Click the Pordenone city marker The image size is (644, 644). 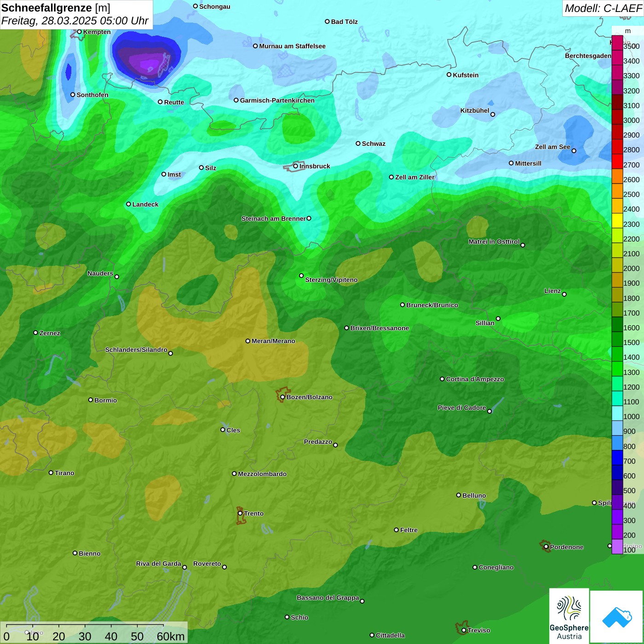546,547
